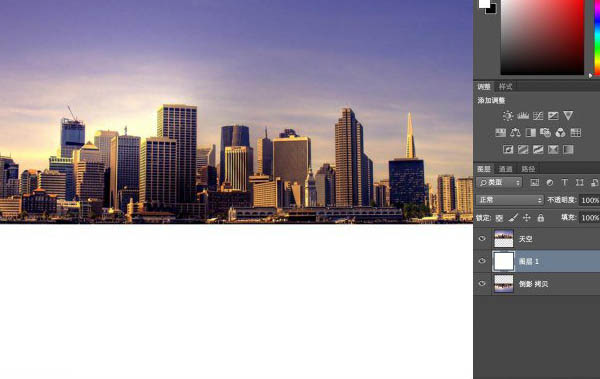Open the 类型 layer filter dropdown
600x379 pixels.
click(499, 183)
